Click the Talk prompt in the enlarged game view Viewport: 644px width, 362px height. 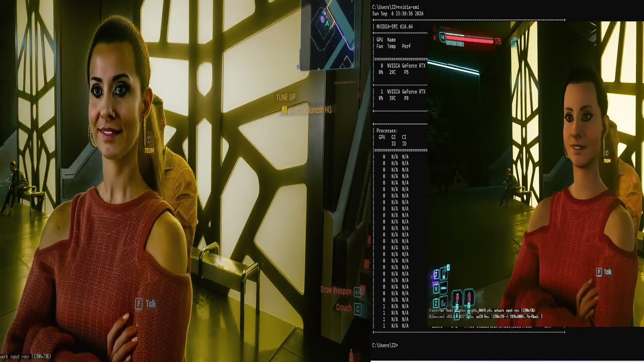151,304
